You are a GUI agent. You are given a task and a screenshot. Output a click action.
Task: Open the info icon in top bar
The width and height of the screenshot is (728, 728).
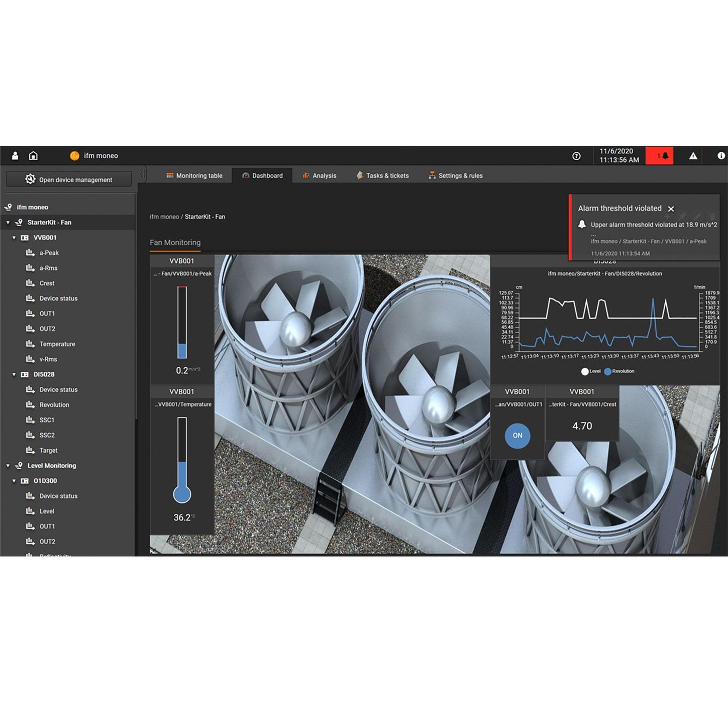[x=721, y=156]
